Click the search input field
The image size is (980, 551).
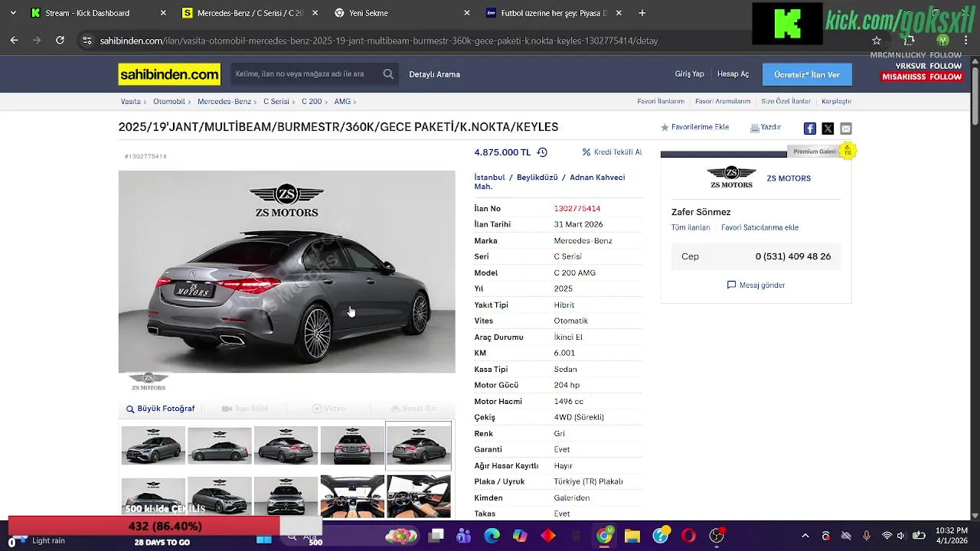click(305, 74)
